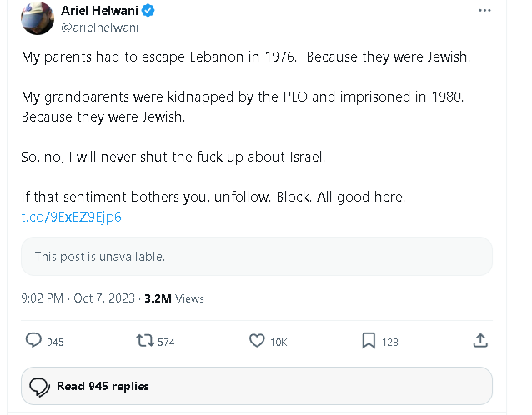
Task: Click the 128 bookmarks count
Action: 390,342
